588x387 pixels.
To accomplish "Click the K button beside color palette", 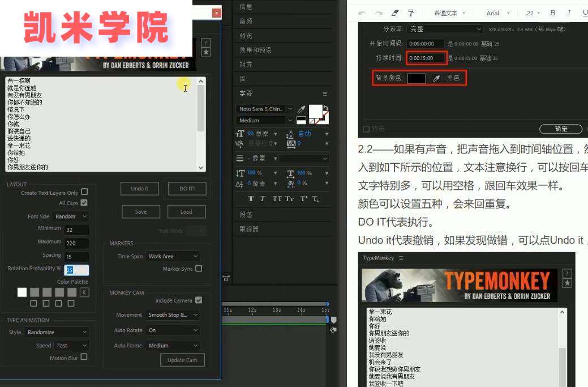I will pos(84,292).
